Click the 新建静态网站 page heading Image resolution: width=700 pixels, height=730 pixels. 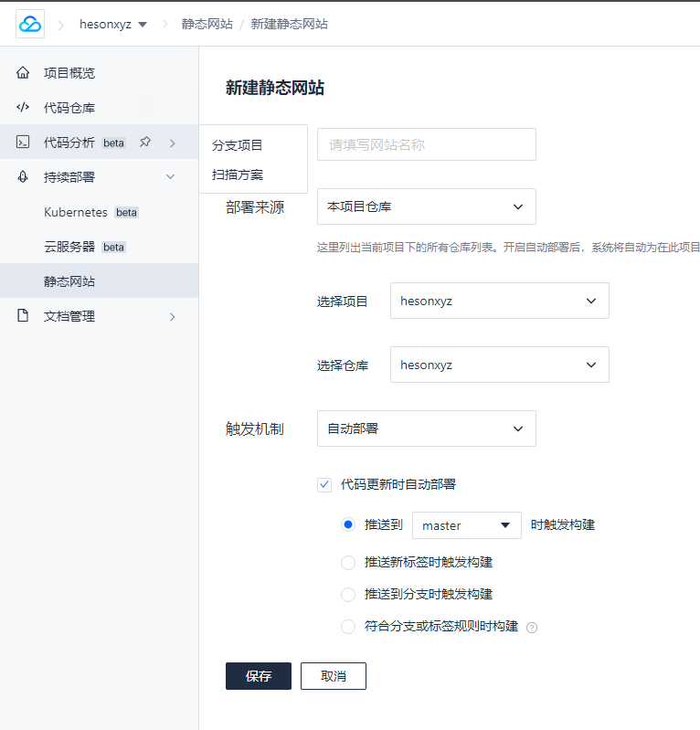(x=275, y=88)
